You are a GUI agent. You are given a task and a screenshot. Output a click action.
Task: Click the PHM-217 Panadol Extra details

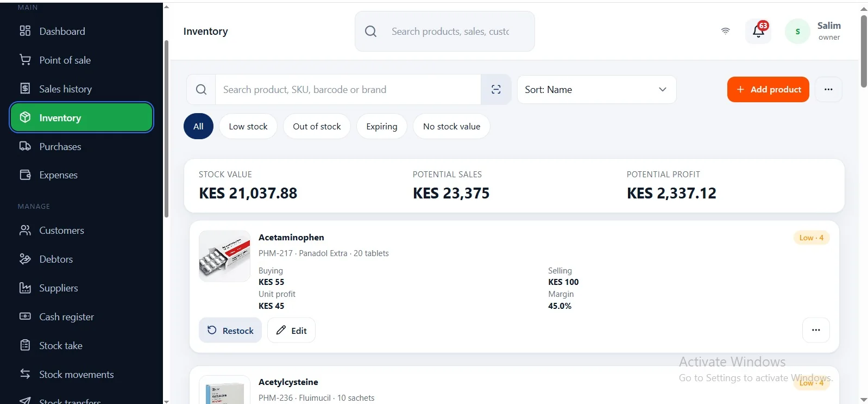(x=324, y=253)
